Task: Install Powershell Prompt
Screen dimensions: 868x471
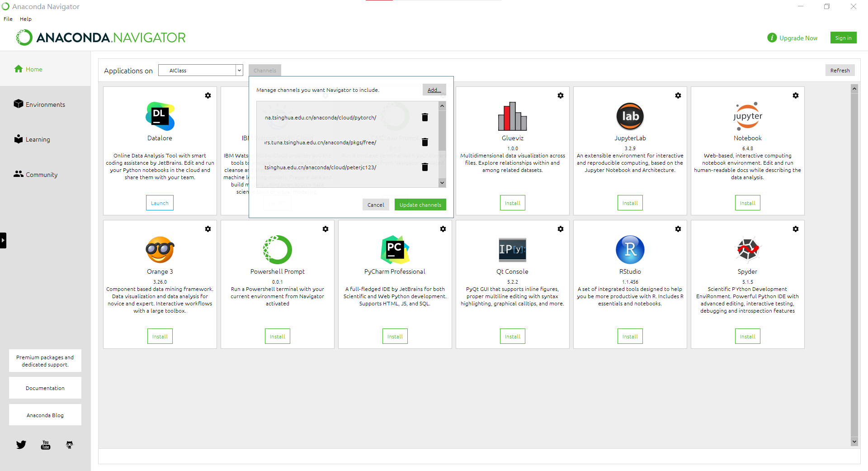Action: click(x=278, y=337)
